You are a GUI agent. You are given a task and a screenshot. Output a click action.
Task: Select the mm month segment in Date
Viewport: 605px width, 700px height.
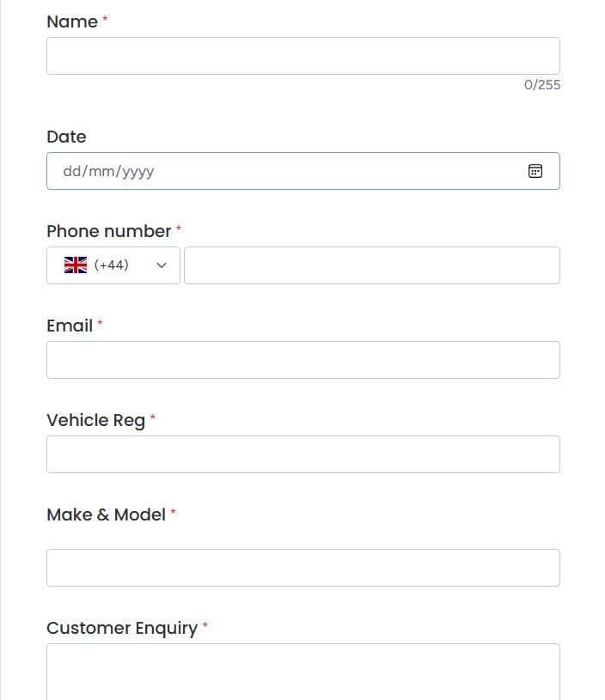click(x=101, y=171)
